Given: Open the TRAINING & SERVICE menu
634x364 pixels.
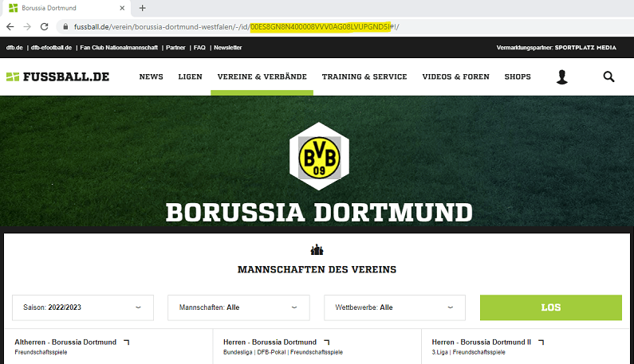Looking at the screenshot, I should [x=364, y=76].
